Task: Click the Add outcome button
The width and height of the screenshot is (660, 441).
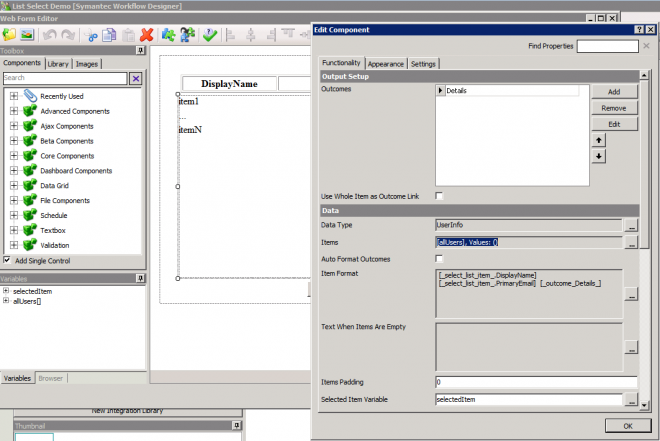Action: [x=614, y=92]
